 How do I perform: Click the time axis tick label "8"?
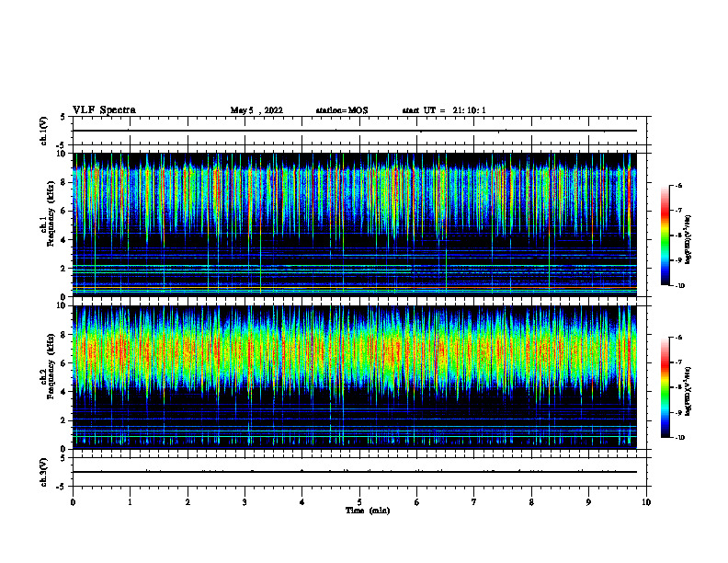tap(531, 502)
